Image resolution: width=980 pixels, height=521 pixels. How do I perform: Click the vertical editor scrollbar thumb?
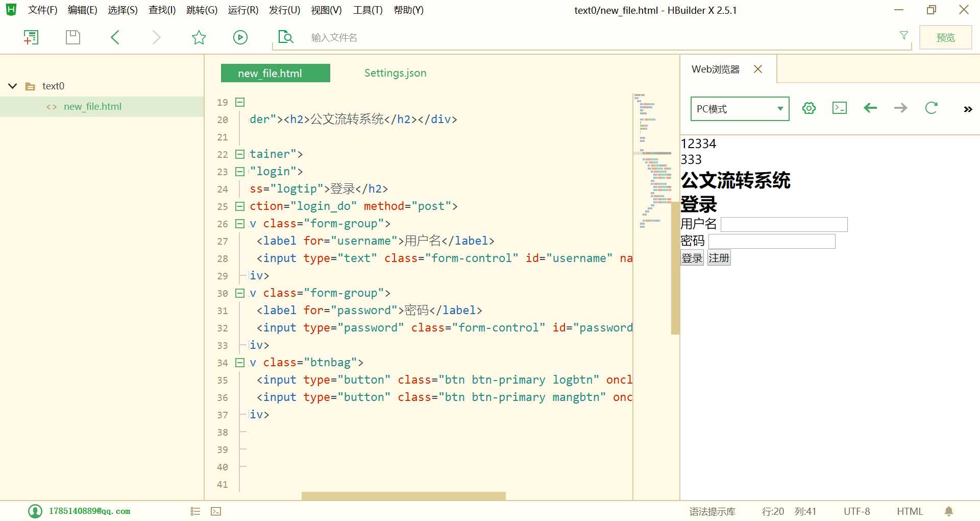click(x=675, y=268)
